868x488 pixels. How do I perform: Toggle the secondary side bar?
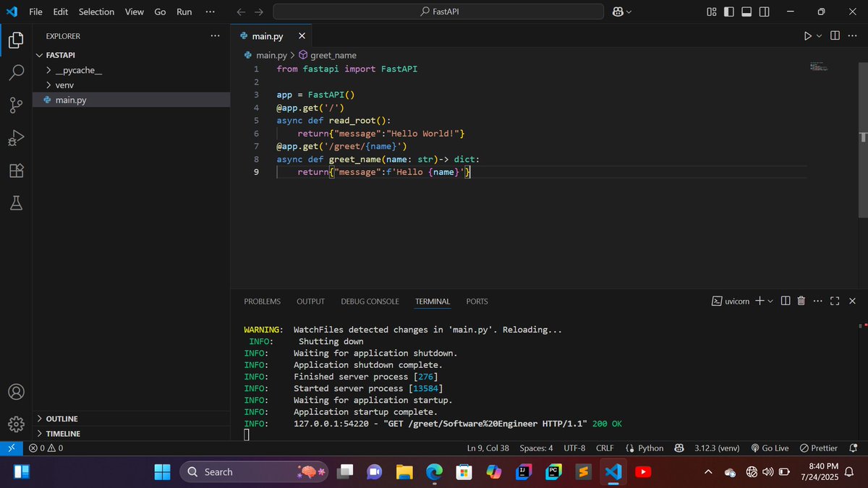[765, 12]
